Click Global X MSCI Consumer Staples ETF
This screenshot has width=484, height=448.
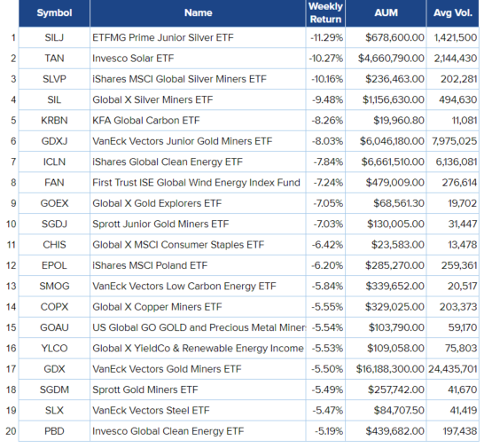[x=178, y=244]
